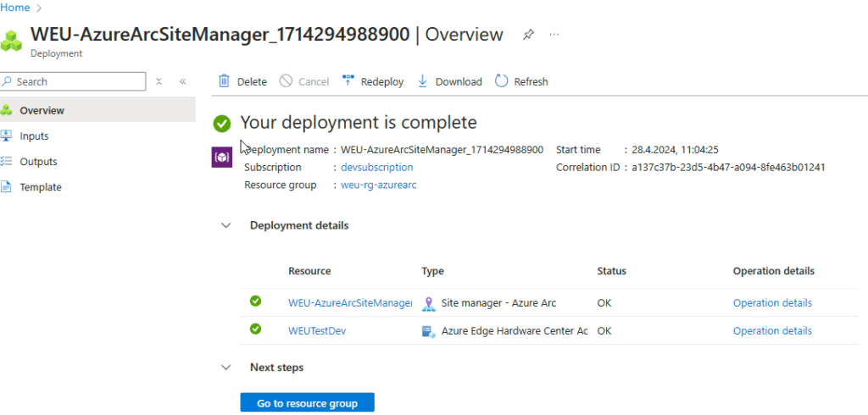
Task: Click the Azure Edge Hardware Center icon
Action: pyautogui.click(x=428, y=331)
